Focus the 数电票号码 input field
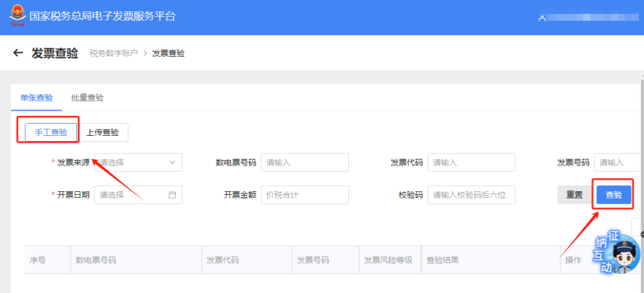Viewport: 644px width, 293px height. pos(305,162)
